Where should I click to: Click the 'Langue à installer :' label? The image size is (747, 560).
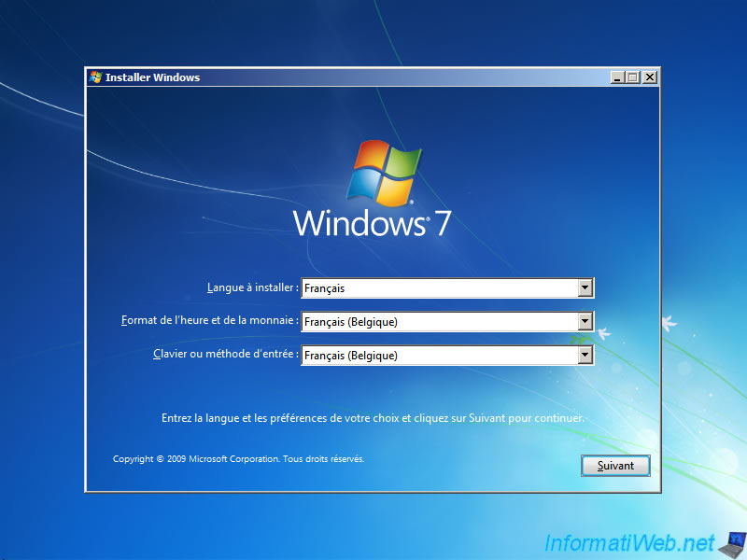[252, 287]
